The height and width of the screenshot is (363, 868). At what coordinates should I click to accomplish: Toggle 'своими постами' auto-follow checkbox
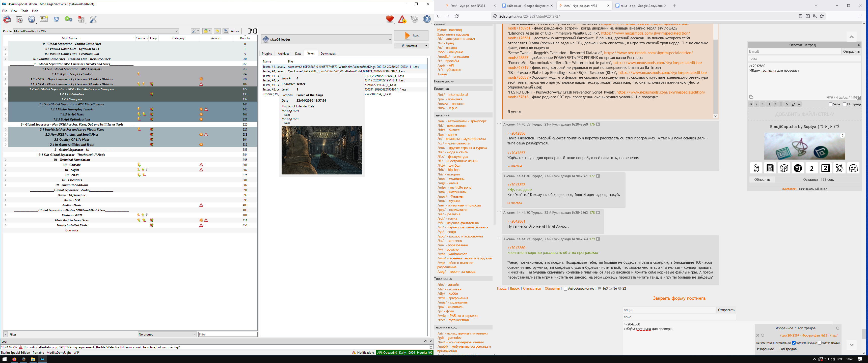(794, 343)
